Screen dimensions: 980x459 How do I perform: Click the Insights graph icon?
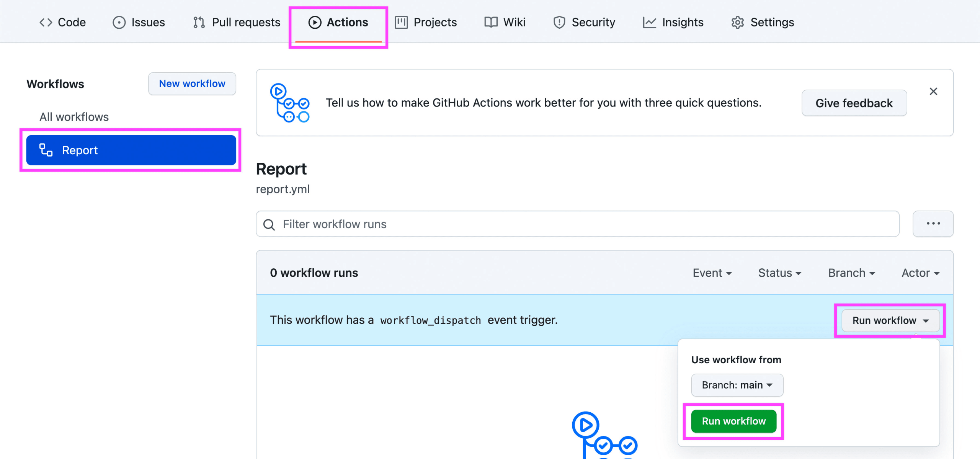coord(649,23)
